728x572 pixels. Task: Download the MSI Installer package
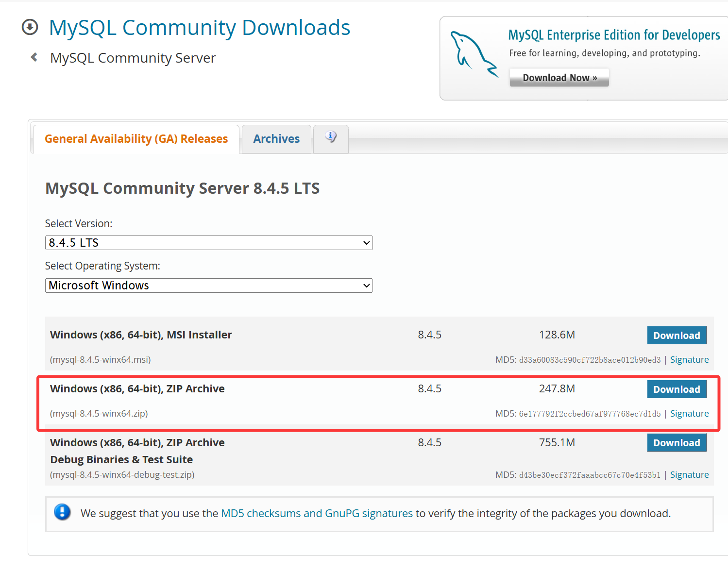point(677,336)
